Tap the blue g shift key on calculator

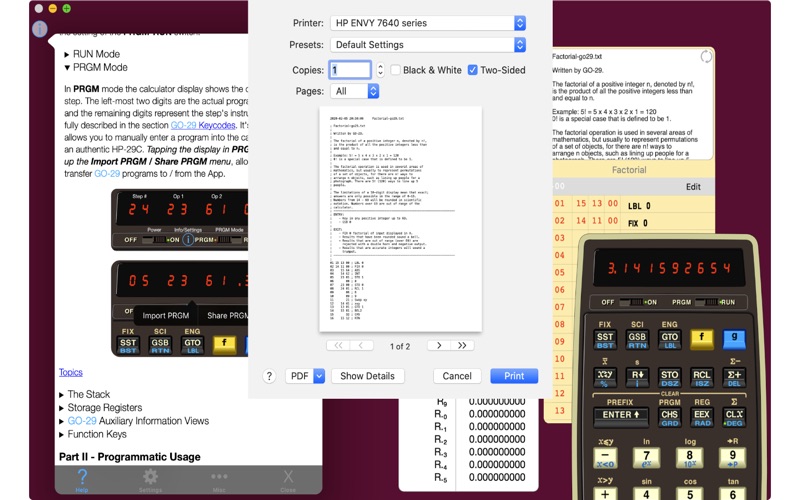coord(734,339)
